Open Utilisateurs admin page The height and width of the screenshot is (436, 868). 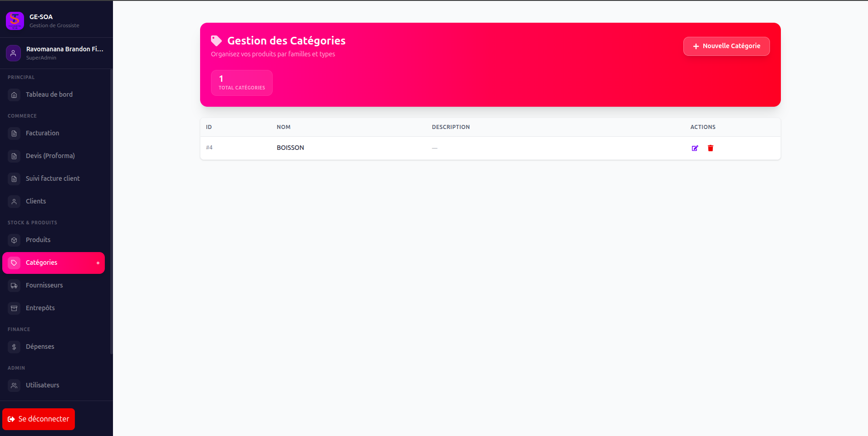(54, 385)
